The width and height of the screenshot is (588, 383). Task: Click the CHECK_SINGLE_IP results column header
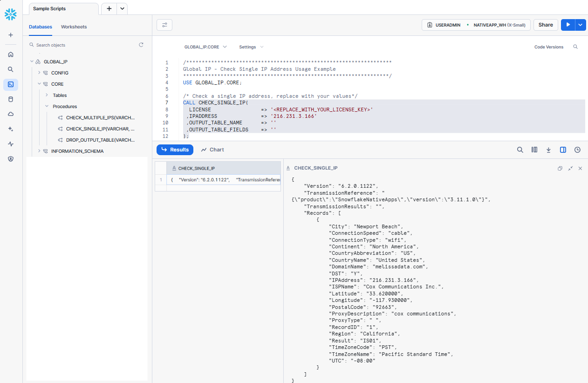pyautogui.click(x=224, y=168)
